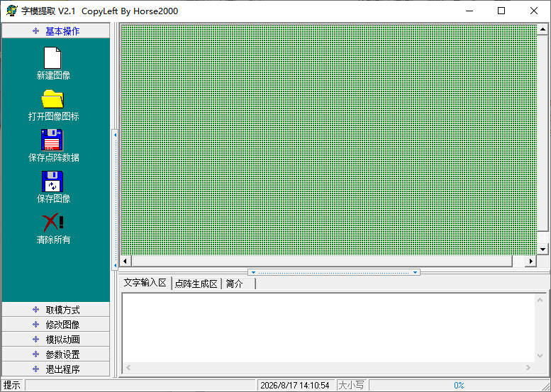Collapse the 基本操作 section header
Screen dimensions: 551x392
pos(56,31)
